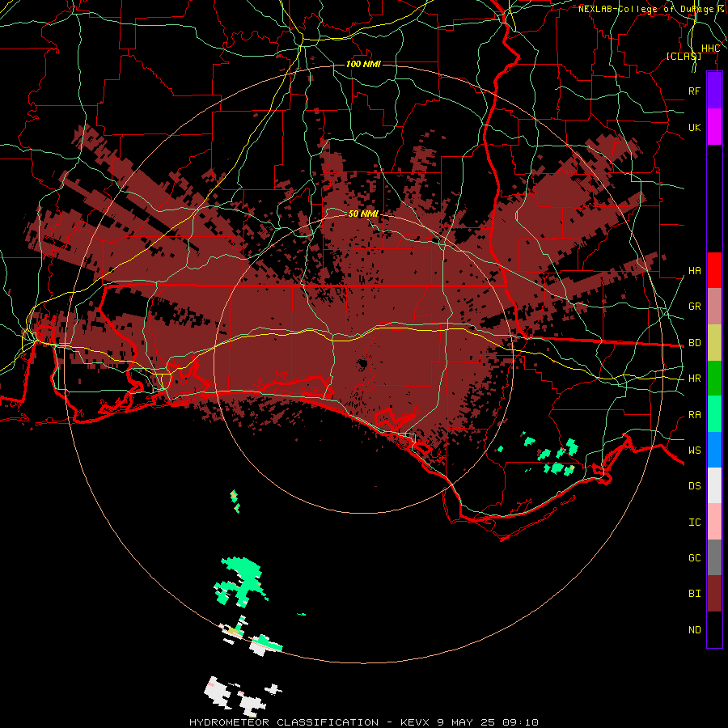Image resolution: width=728 pixels, height=728 pixels.
Task: Click the 'GR' legend label
Action: tap(695, 307)
